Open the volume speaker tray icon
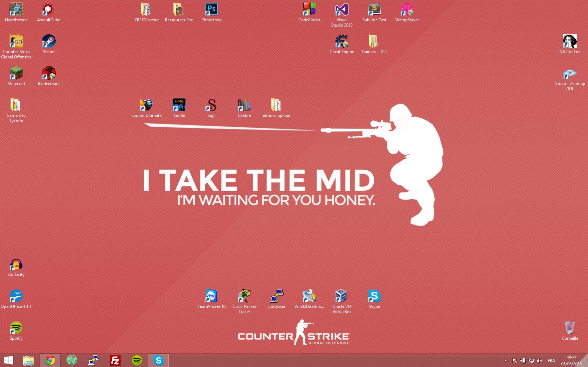 (x=540, y=361)
